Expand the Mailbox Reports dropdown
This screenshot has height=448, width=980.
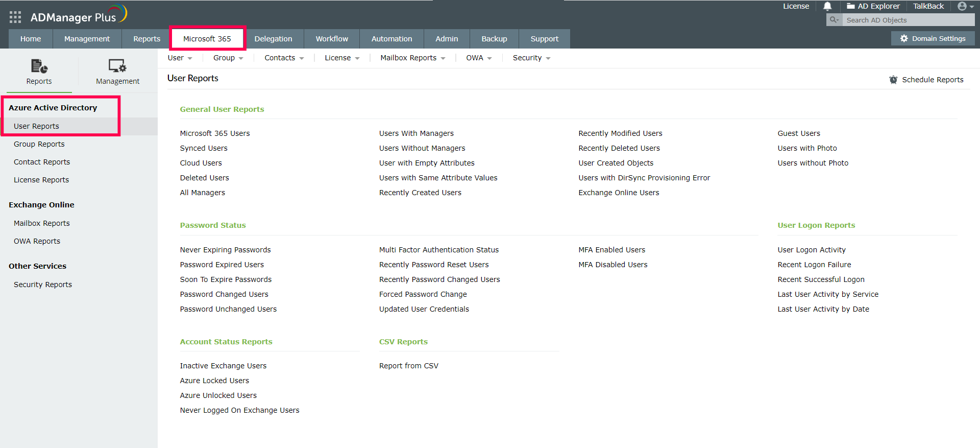point(413,58)
